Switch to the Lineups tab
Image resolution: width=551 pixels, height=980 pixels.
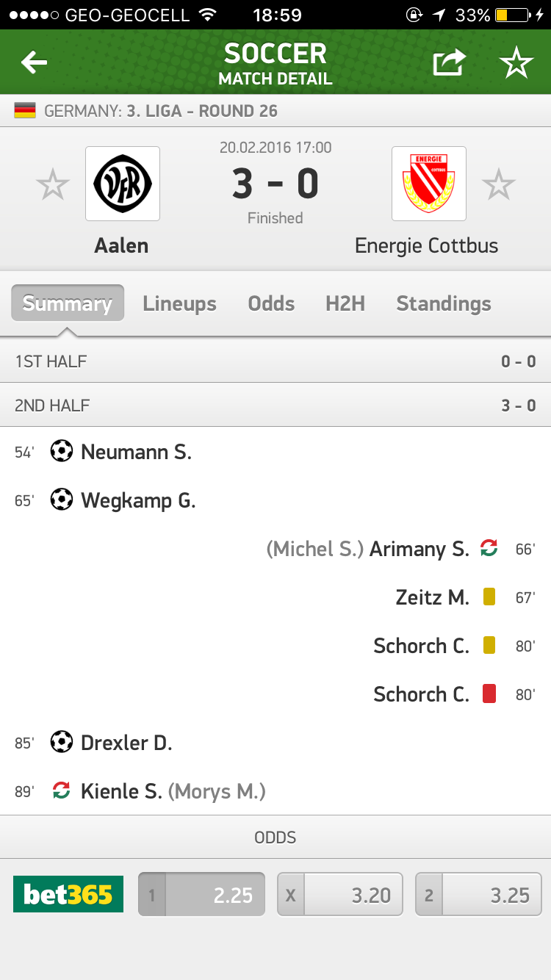[x=179, y=303]
